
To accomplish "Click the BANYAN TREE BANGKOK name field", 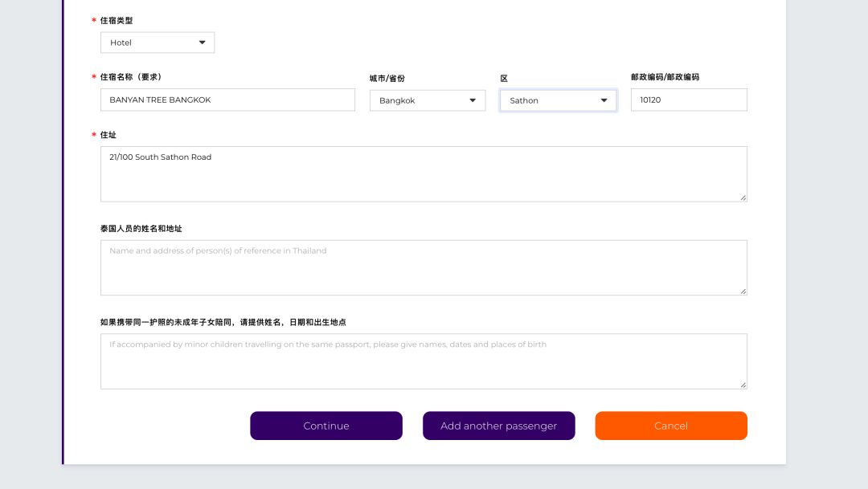I will coord(227,100).
